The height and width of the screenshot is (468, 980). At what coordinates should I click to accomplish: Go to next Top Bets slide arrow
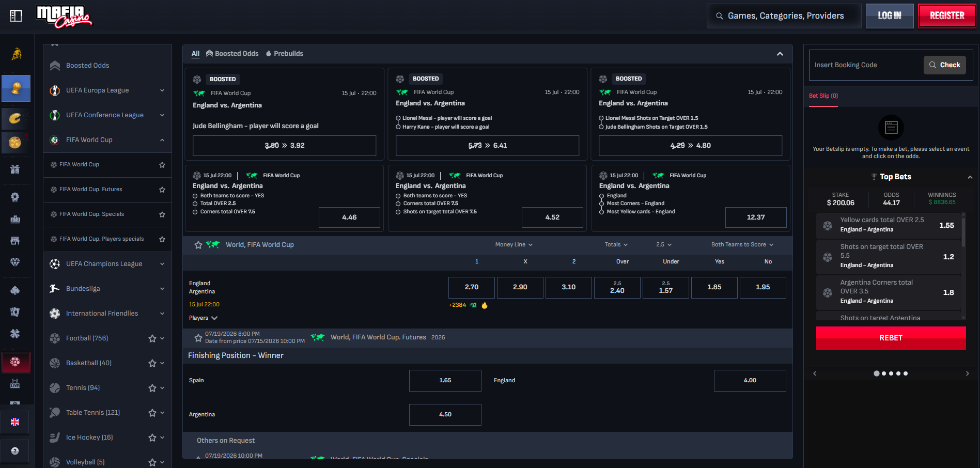coord(968,373)
